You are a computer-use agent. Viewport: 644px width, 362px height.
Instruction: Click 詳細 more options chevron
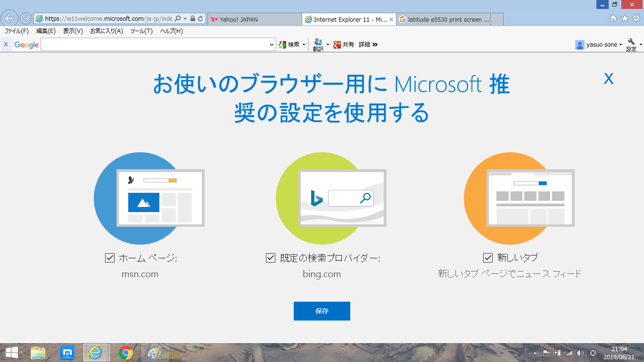tap(368, 44)
